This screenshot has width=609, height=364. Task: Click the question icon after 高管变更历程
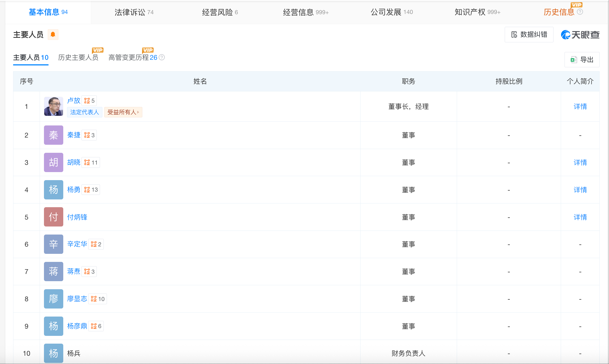click(162, 57)
